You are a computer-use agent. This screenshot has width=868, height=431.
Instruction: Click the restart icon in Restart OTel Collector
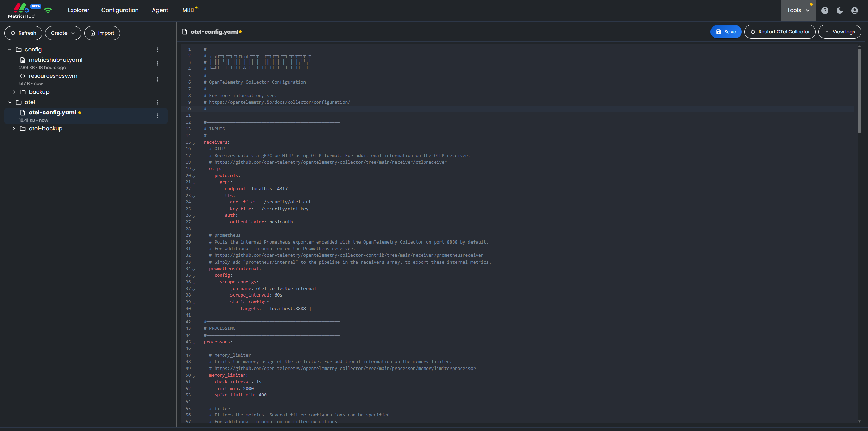tap(753, 32)
